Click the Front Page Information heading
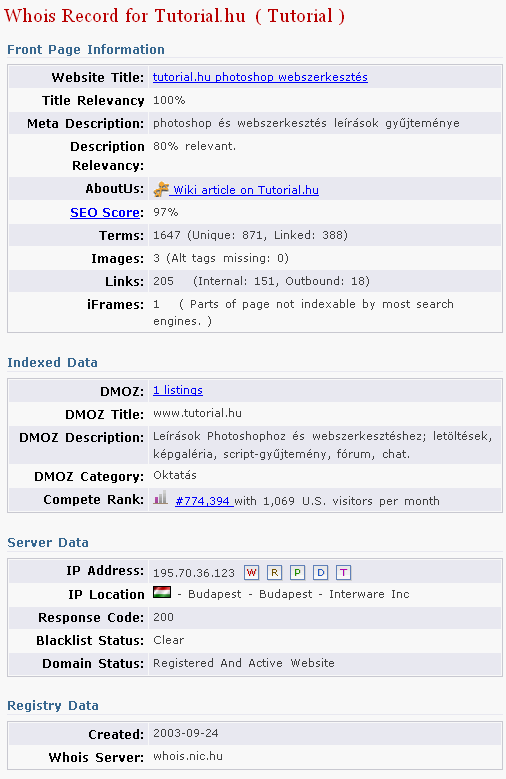This screenshot has height=779, width=506. coord(86,50)
